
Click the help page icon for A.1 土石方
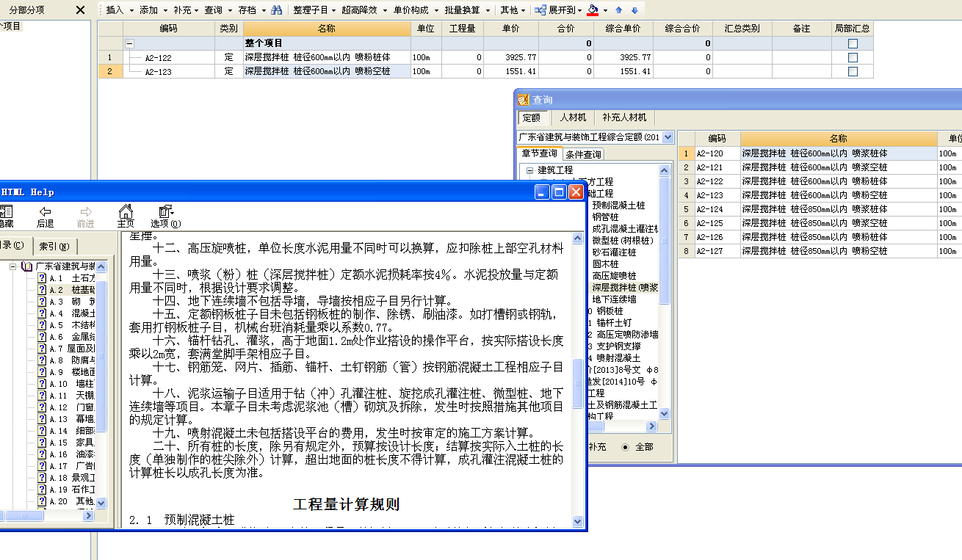[x=43, y=278]
